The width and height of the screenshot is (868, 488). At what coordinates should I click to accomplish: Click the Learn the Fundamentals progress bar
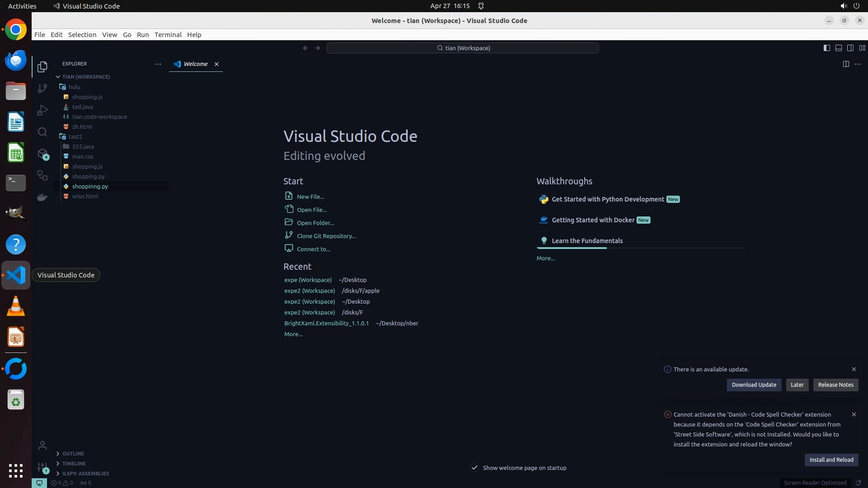pos(641,248)
